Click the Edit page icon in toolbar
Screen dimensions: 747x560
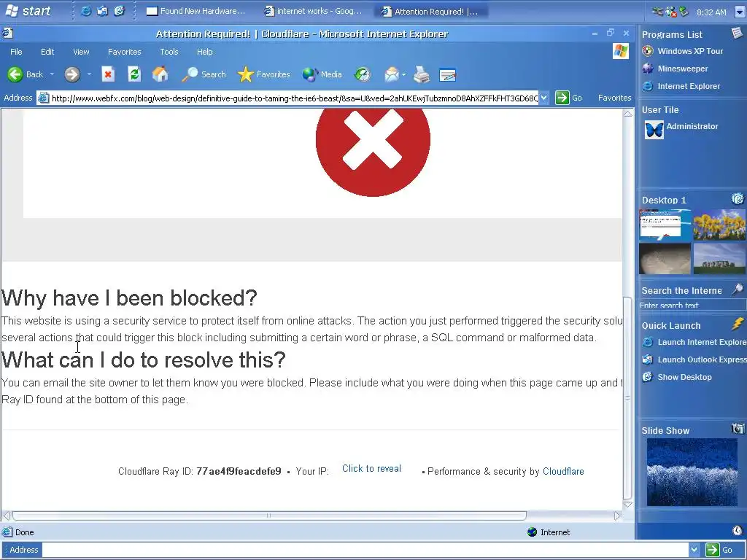click(448, 75)
